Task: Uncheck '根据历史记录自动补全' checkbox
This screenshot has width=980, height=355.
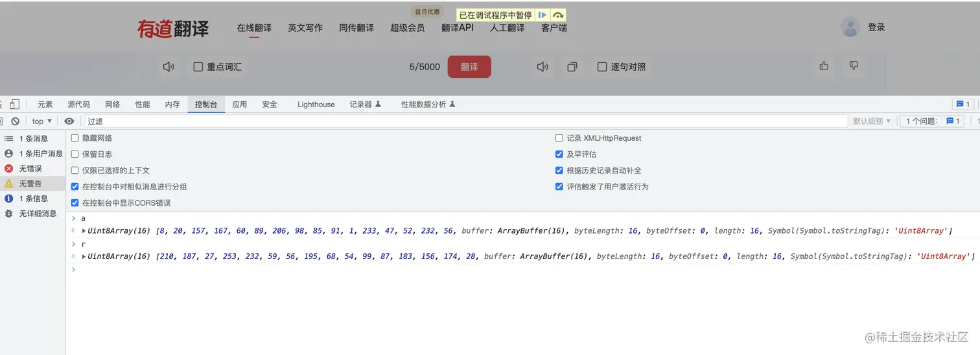Action: pos(559,171)
